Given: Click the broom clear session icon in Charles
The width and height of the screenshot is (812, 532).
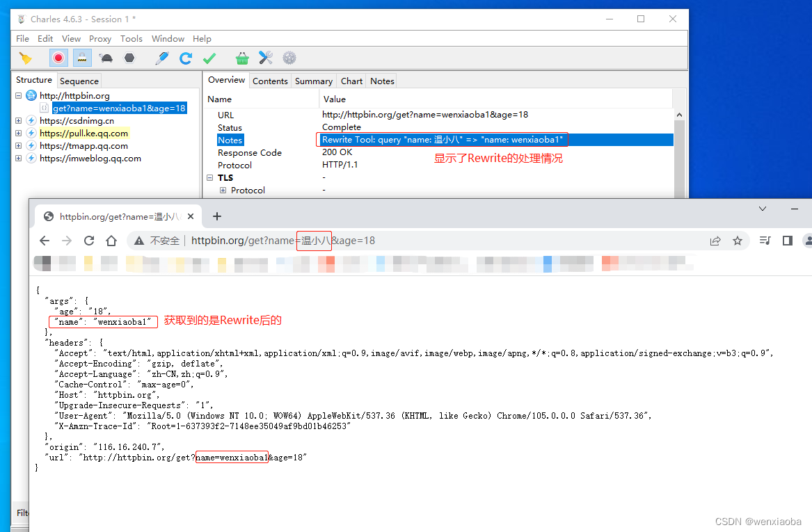Looking at the screenshot, I should coord(25,58).
